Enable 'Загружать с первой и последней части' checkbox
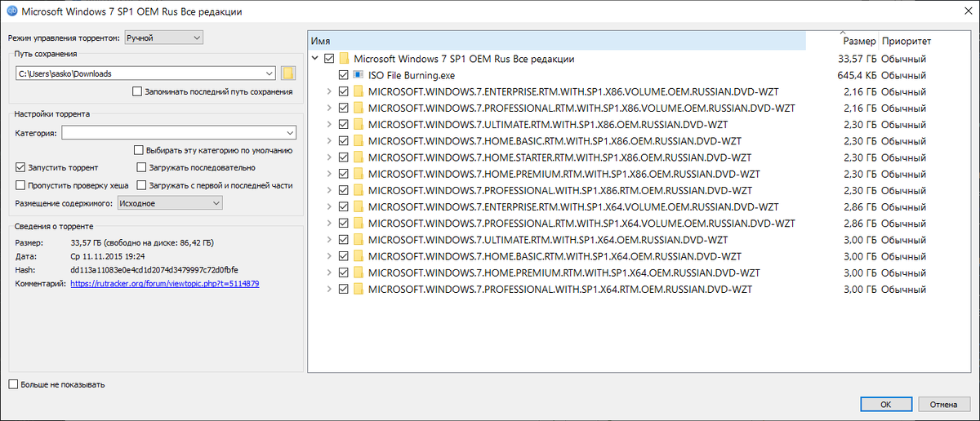Image resolution: width=980 pixels, height=421 pixels. pyautogui.click(x=142, y=185)
